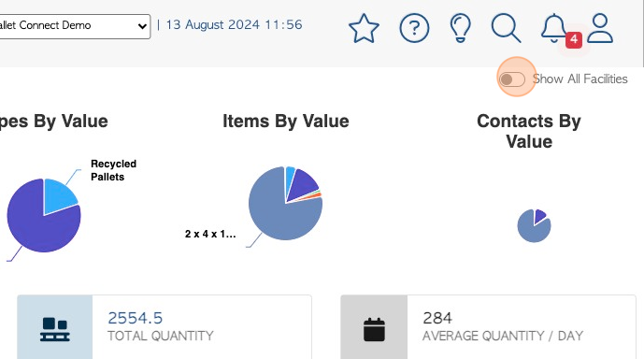
Task: Click the calendar icon beside Average Quantity
Action: 374,329
